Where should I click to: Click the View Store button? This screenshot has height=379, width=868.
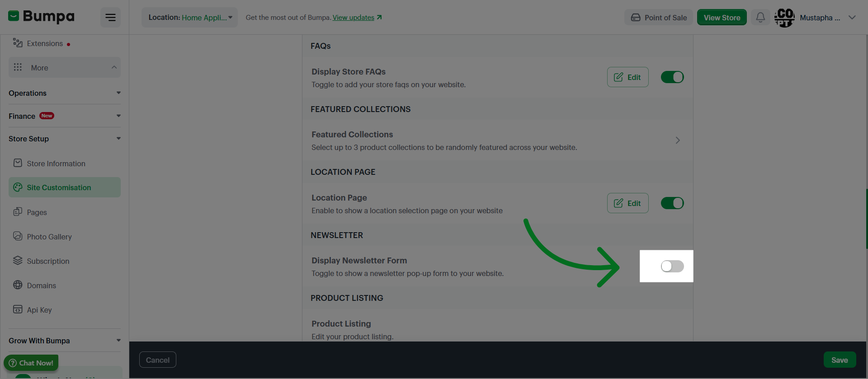click(x=722, y=18)
